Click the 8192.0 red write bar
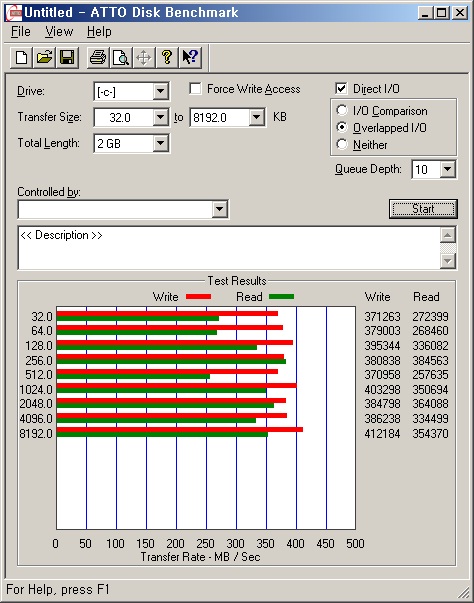 point(180,430)
